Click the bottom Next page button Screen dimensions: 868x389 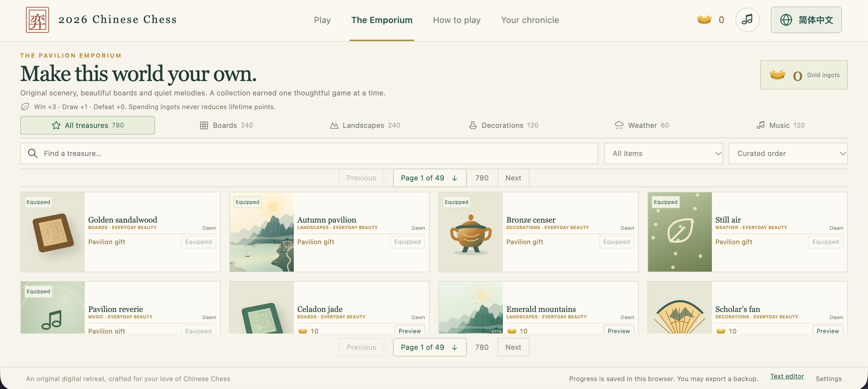tap(513, 347)
